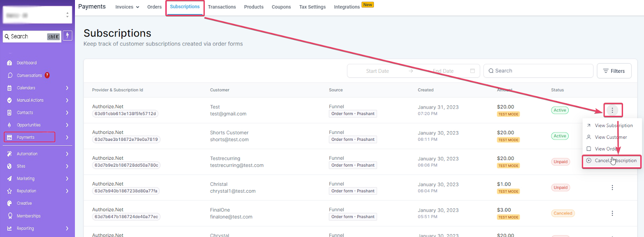
Task: Open the three-dot menu for Christal subscription
Action: tap(612, 188)
